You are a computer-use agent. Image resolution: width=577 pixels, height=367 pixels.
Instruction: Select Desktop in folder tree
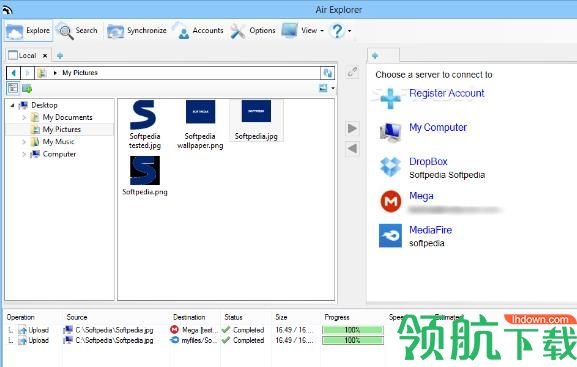(44, 105)
